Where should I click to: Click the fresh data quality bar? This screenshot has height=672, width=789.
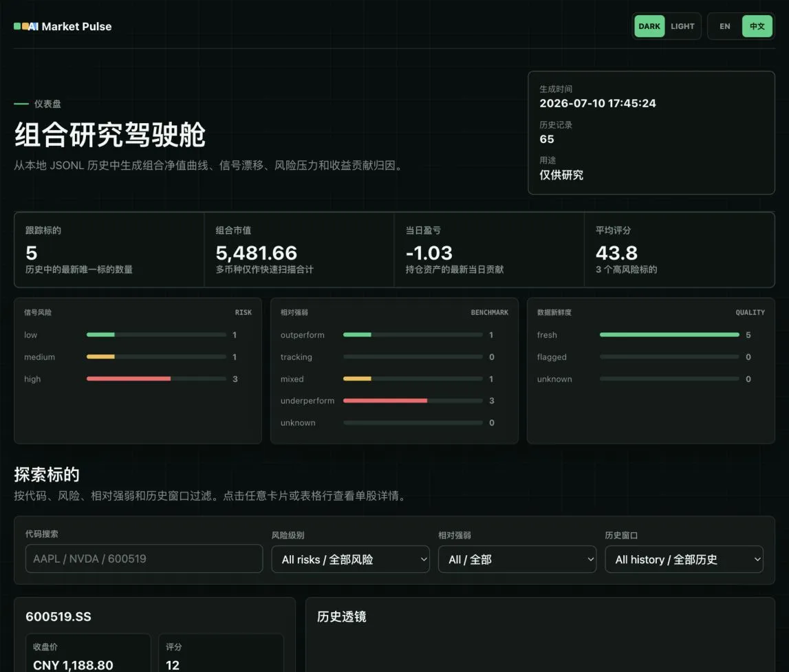(x=669, y=334)
